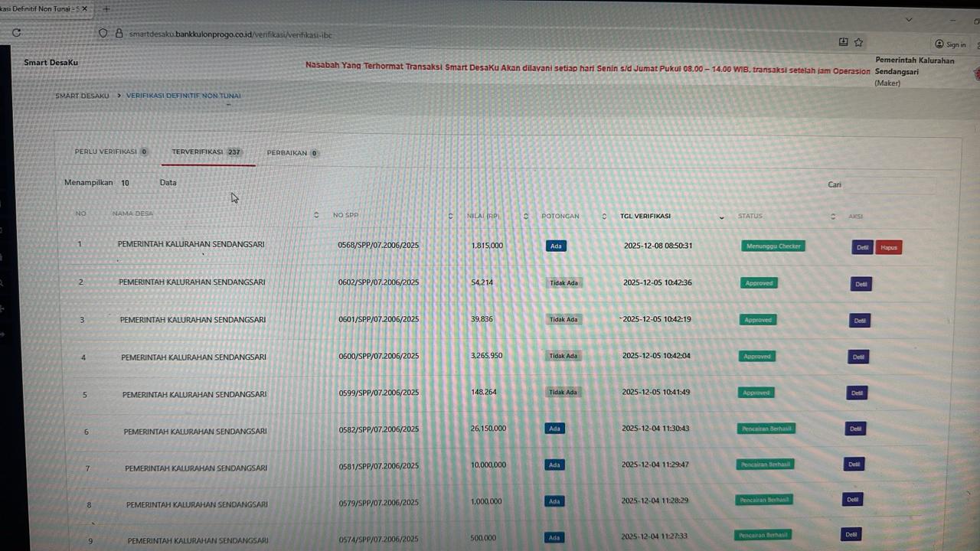
Task: Open reader view icon in address bar
Action: [843, 42]
